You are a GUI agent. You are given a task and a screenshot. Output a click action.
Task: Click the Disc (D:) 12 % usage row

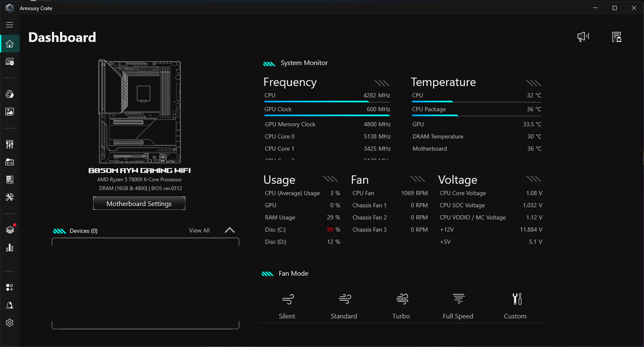pos(302,242)
